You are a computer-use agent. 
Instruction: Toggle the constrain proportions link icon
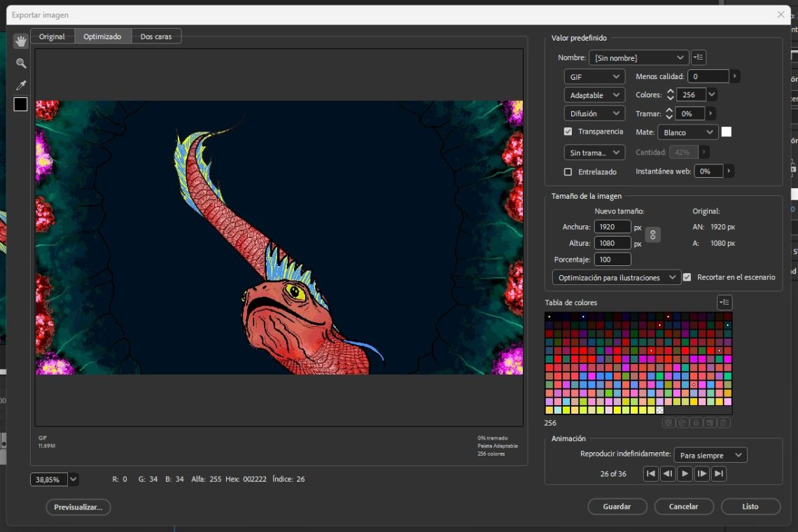(652, 235)
